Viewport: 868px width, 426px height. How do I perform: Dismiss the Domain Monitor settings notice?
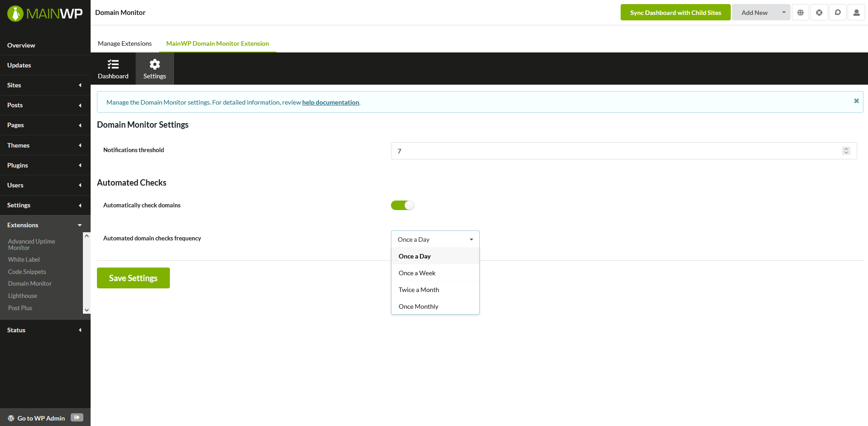(856, 101)
